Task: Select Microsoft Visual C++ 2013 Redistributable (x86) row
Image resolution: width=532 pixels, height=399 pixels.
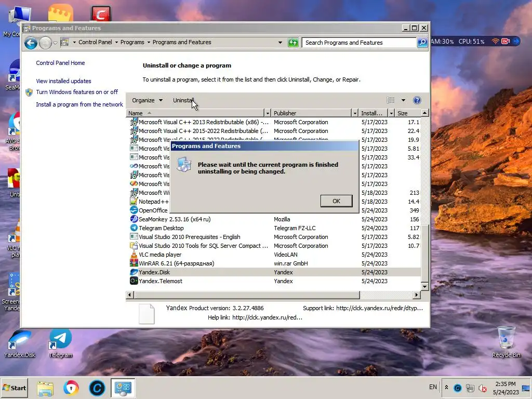Action: coord(273,122)
